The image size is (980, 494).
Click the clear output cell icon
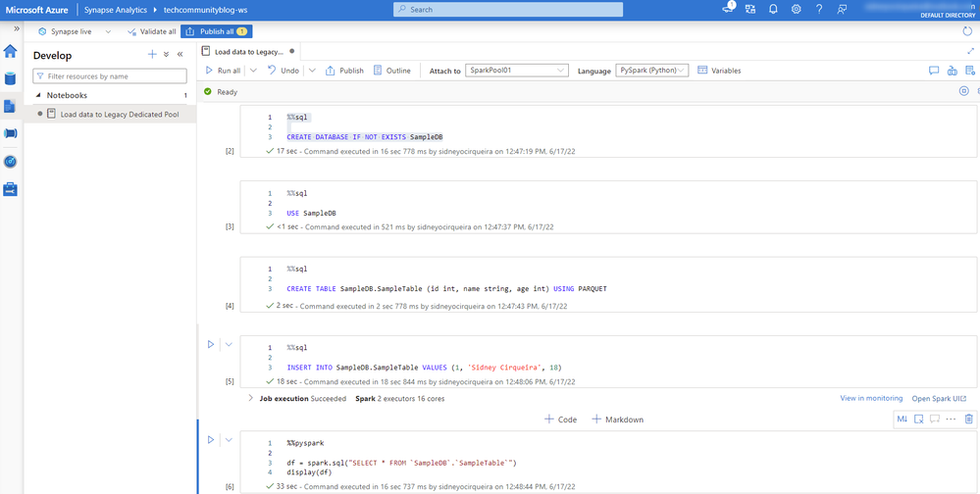pos(919,420)
